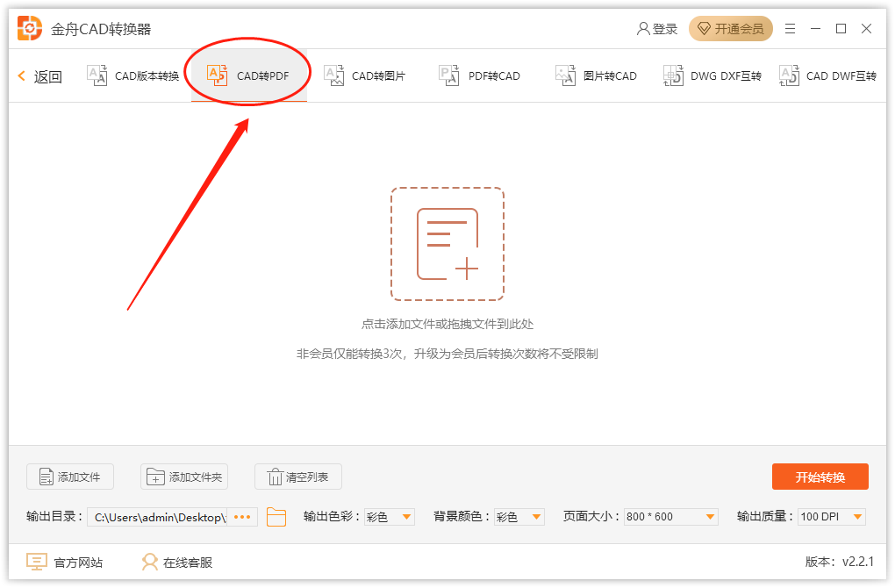This screenshot has width=895, height=588.
Task: Open the 页面大小 800 * 600 dropdown
Action: [670, 517]
